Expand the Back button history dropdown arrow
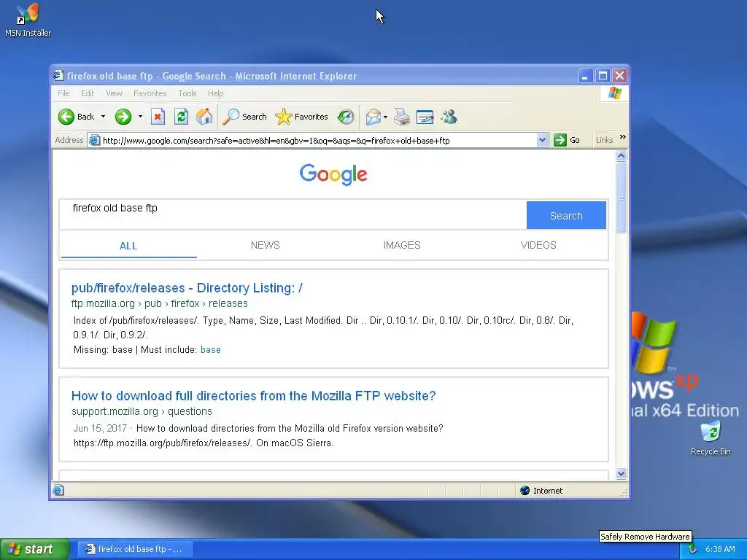747x560 pixels. tap(103, 117)
